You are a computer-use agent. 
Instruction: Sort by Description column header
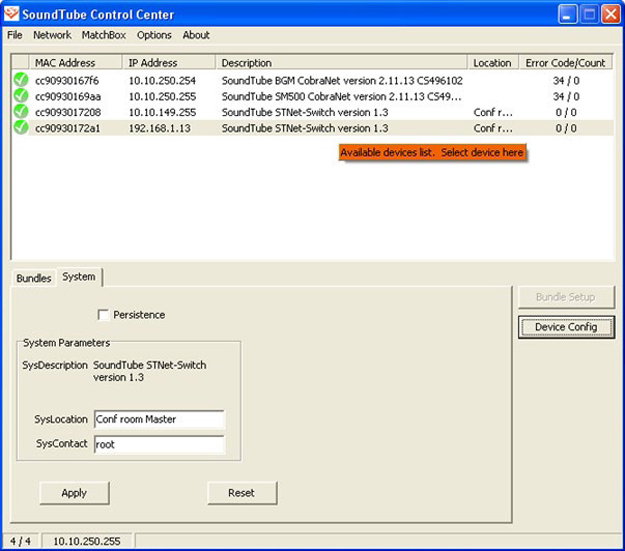342,63
